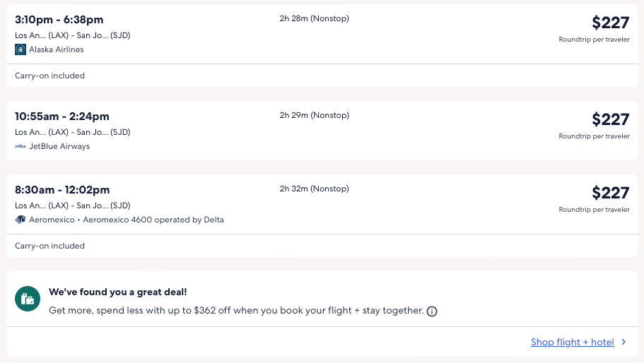
Task: Click the 2h 29m (Nonstop) duration label
Action: tap(314, 115)
